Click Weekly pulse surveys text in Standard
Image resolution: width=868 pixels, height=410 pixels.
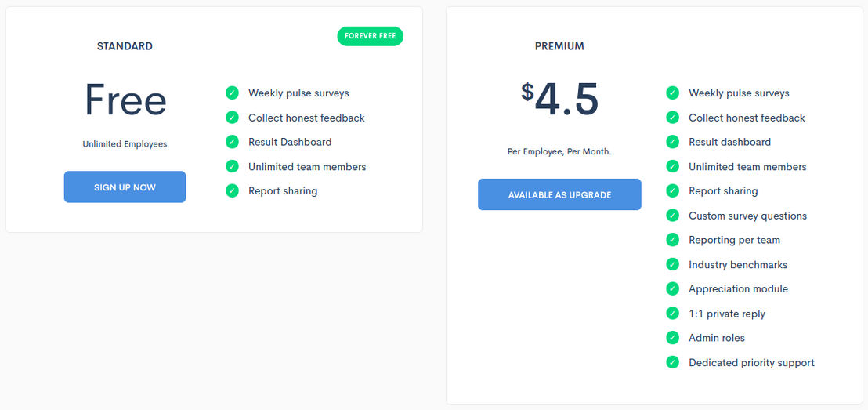point(298,93)
